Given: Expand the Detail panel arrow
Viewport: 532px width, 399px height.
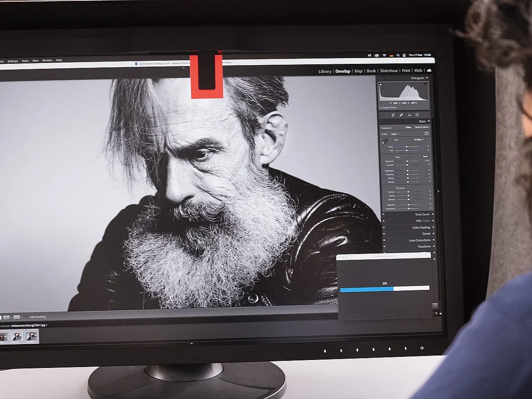Looking at the screenshot, I should [433, 234].
